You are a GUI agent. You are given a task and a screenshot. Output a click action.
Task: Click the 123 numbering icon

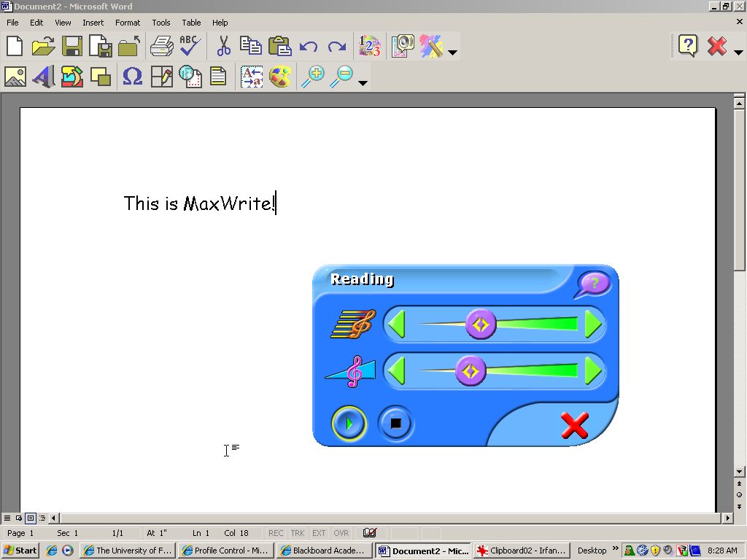click(x=370, y=47)
